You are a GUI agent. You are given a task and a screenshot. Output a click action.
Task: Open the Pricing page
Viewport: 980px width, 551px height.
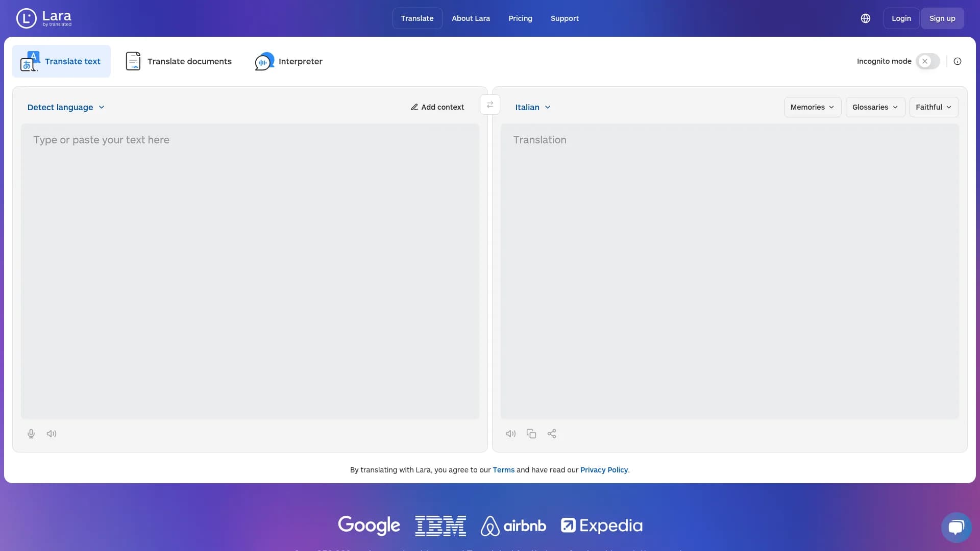(x=520, y=18)
